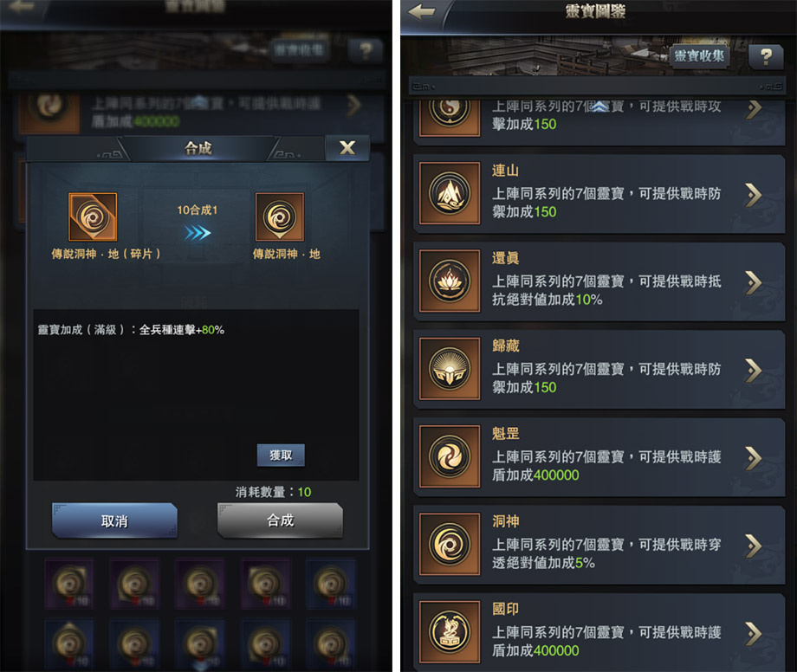Click the 獲取 obtain button
This screenshot has height=672, width=797.
[281, 456]
